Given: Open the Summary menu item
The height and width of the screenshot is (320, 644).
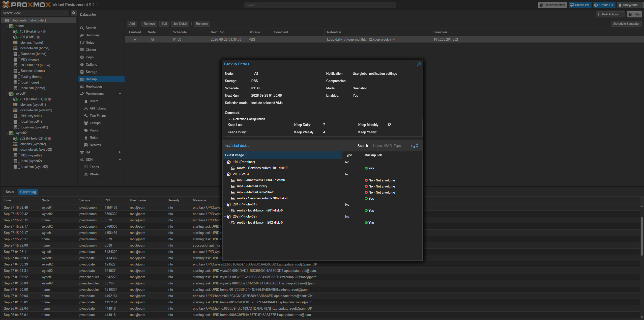Looking at the screenshot, I should [x=93, y=35].
